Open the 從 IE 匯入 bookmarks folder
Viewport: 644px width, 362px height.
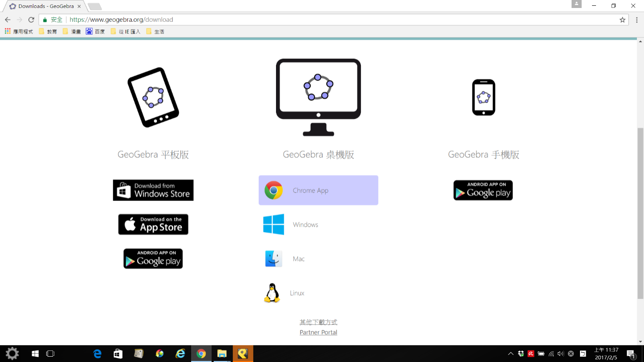[x=125, y=32]
